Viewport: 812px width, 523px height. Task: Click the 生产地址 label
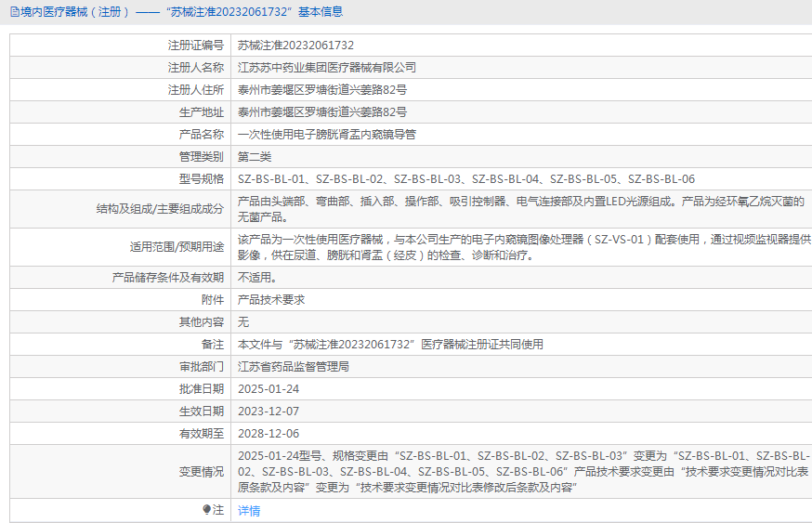point(202,112)
